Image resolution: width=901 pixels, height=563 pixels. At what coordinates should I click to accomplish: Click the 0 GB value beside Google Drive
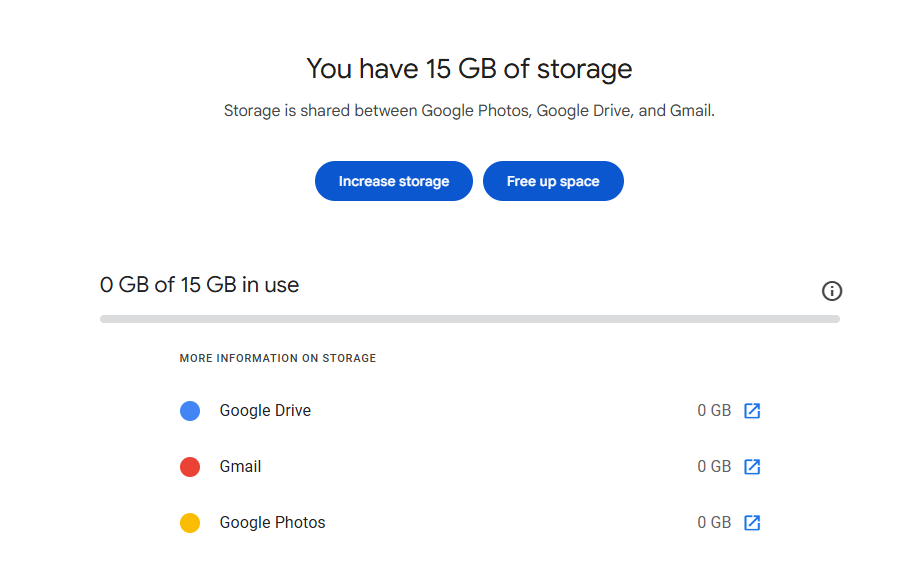tap(714, 411)
